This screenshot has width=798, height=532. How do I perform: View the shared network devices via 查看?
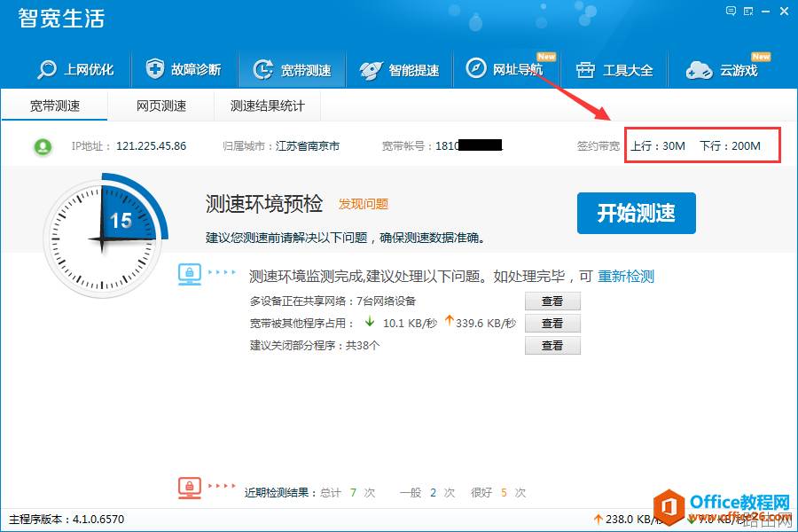(552, 301)
